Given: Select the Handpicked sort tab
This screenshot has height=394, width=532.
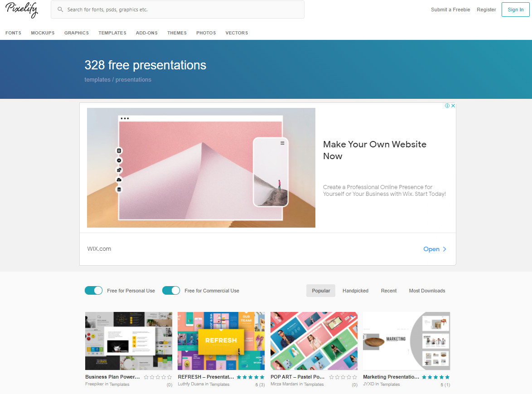Looking at the screenshot, I should click(x=355, y=291).
